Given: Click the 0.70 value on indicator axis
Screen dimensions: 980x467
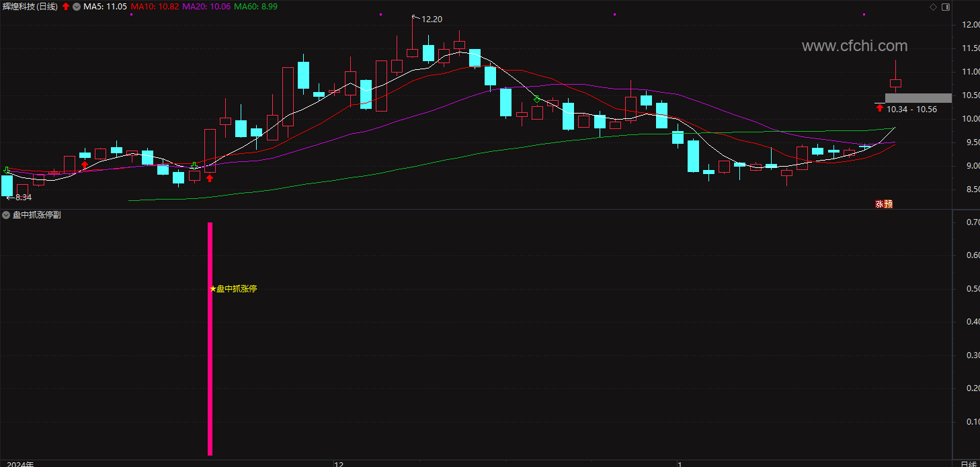Looking at the screenshot, I should click(973, 222).
